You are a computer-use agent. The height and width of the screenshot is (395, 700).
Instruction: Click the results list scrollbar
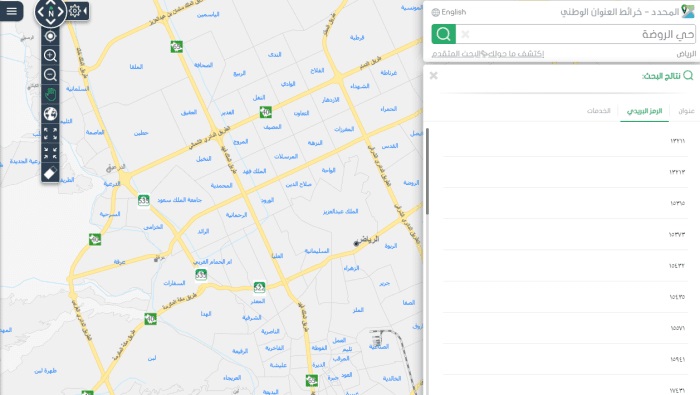(x=427, y=171)
